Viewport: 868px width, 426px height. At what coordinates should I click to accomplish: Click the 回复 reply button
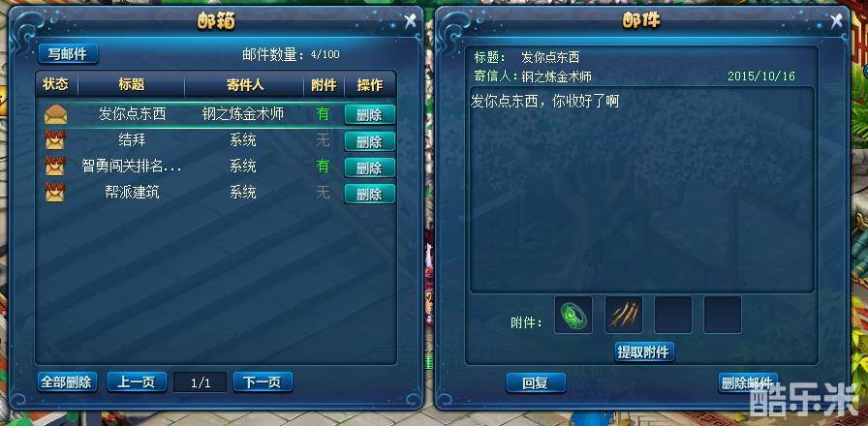click(536, 382)
